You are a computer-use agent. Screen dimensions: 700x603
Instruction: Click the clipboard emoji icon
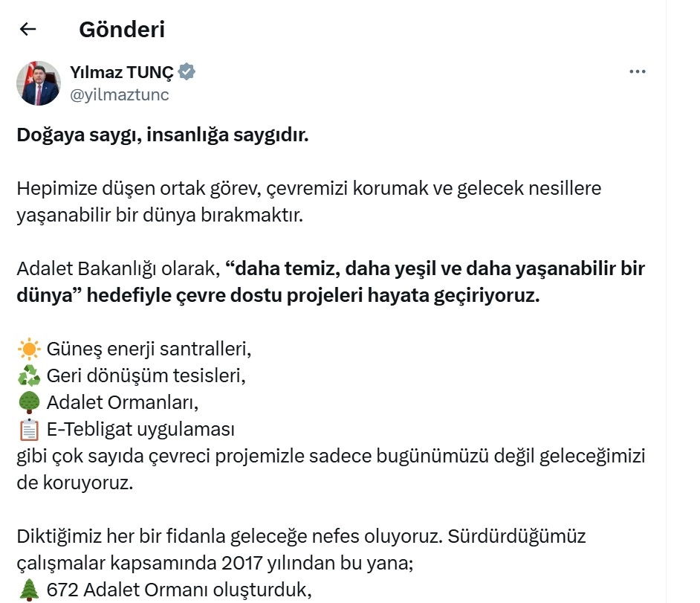28,430
